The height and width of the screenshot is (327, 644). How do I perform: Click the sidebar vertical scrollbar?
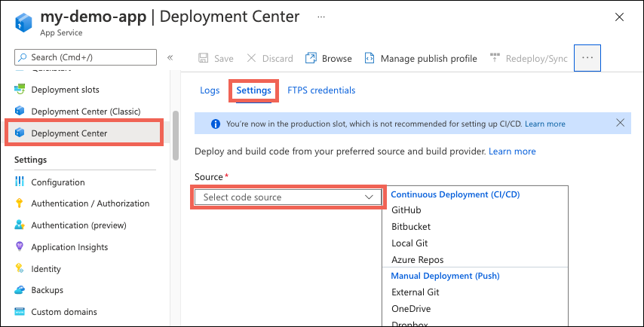tap(176, 136)
